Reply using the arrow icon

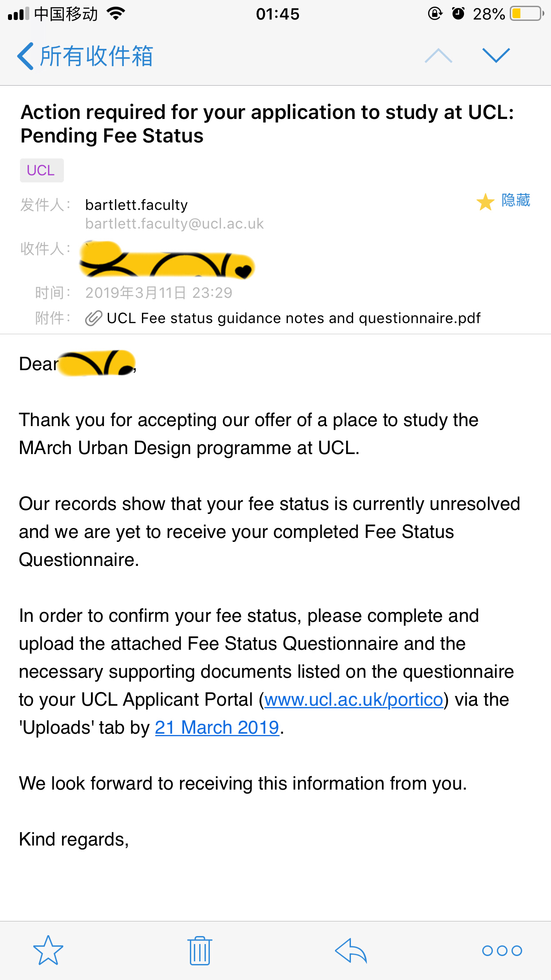(351, 950)
